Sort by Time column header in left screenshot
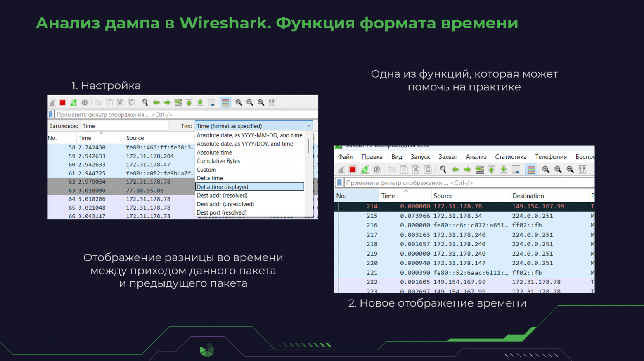The height and width of the screenshot is (361, 644). pos(101,138)
